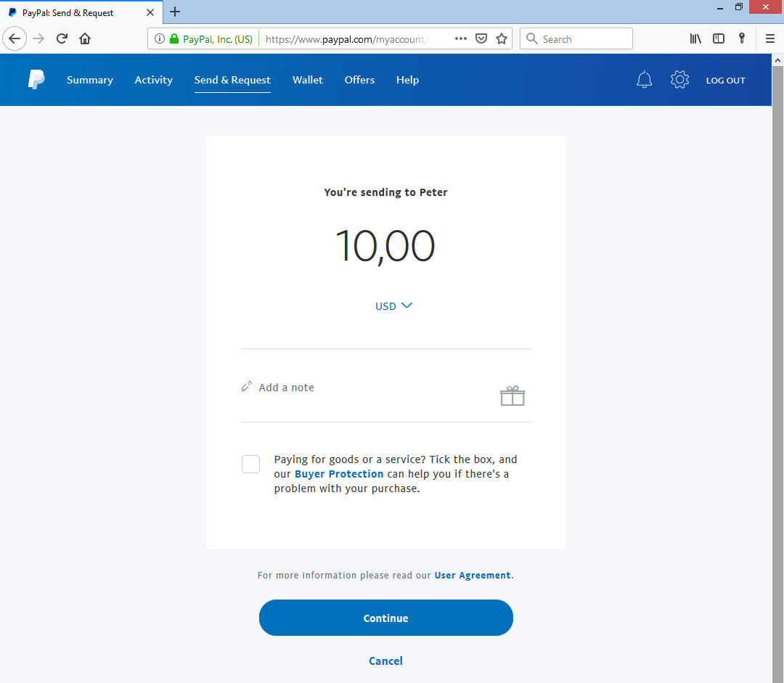Open the notifications bell
The width and height of the screenshot is (784, 683).
pos(644,80)
